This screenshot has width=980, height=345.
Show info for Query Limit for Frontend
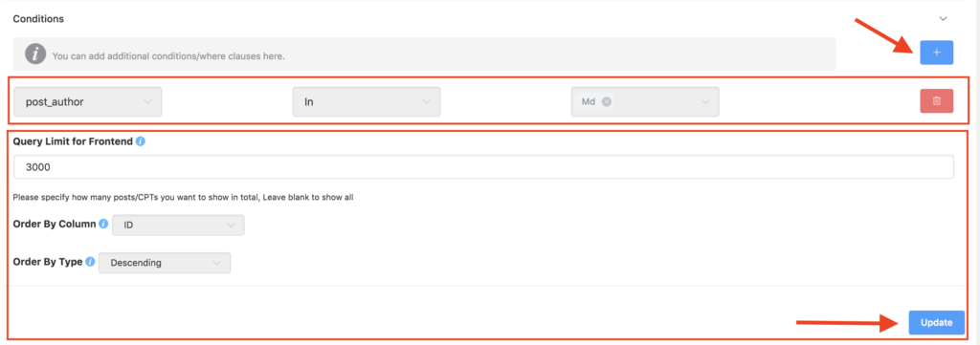point(141,141)
